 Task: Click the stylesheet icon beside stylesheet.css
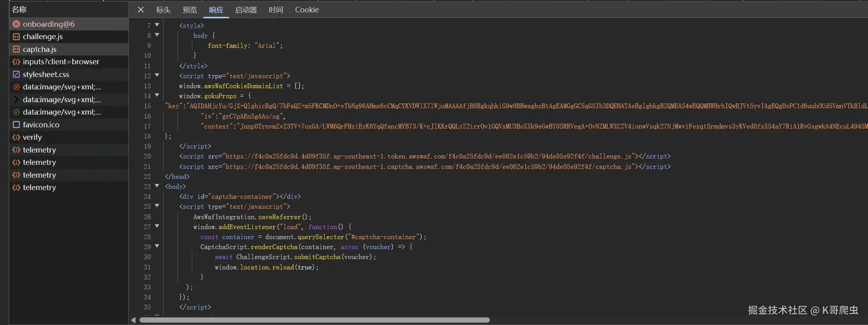click(16, 74)
